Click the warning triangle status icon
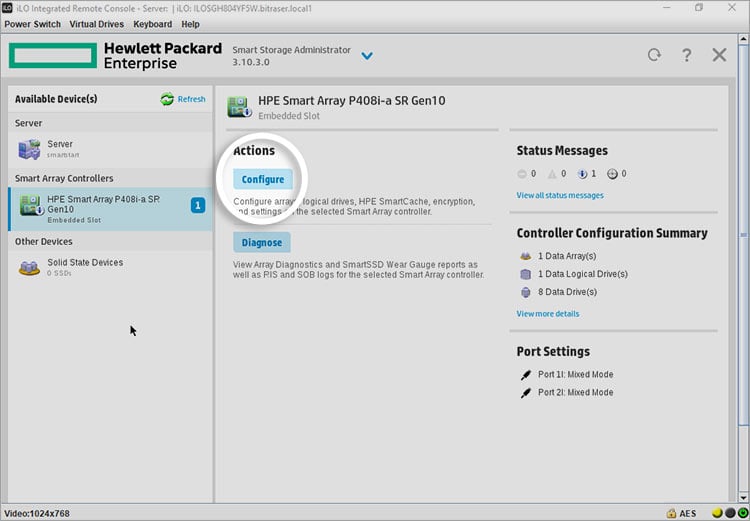The width and height of the screenshot is (750, 521). point(552,174)
